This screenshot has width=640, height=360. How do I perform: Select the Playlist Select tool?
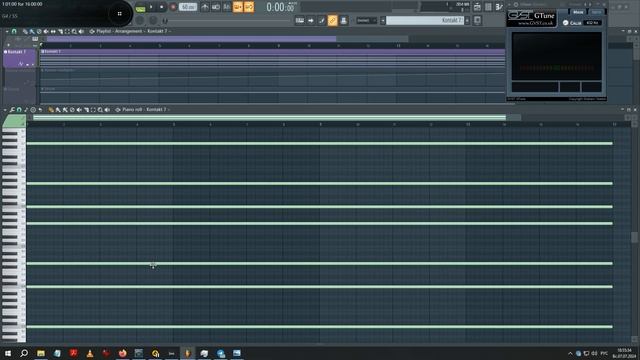[67, 31]
